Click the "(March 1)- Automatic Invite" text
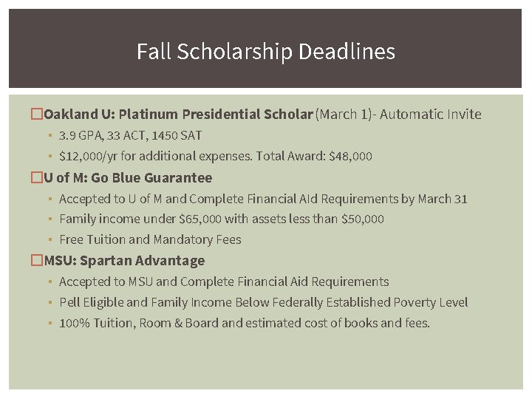 pyautogui.click(x=398, y=115)
